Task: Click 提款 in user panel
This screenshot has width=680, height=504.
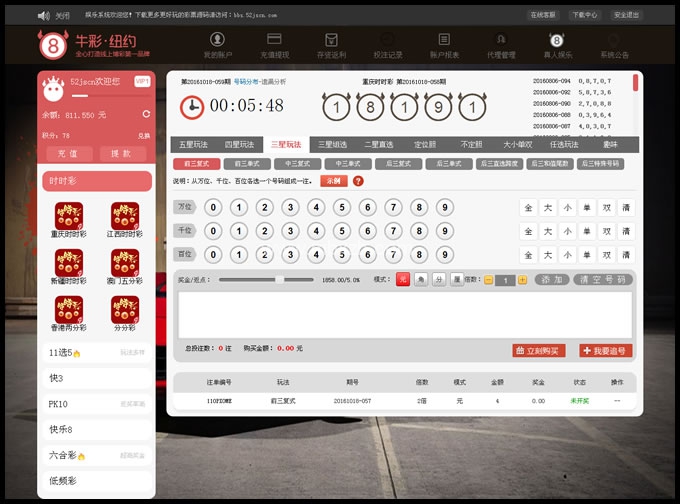Action: point(123,154)
